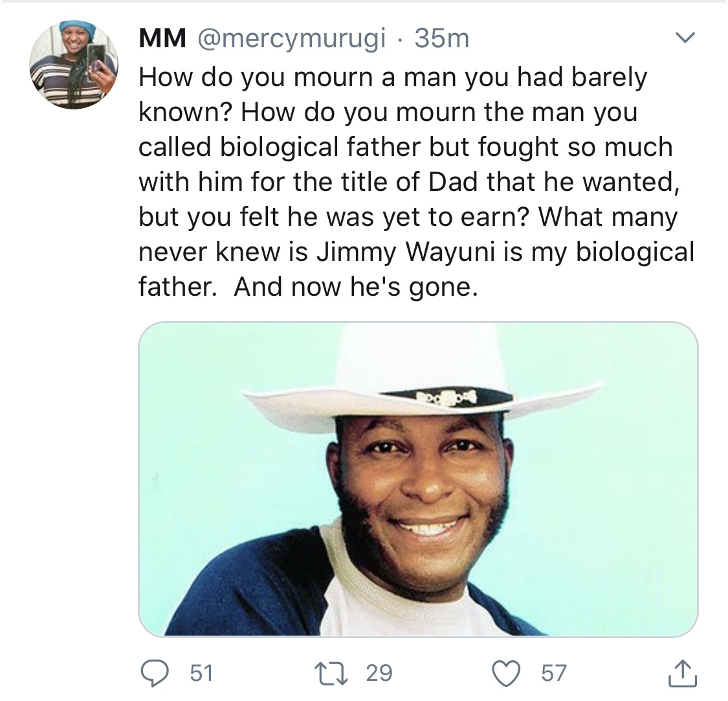Click the closing line "And now he's gone."
Viewport: 728px width, 701px height.
tap(356, 287)
